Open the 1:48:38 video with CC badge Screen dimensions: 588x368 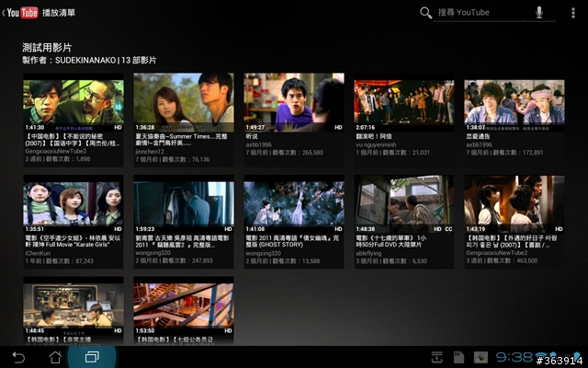click(404, 204)
